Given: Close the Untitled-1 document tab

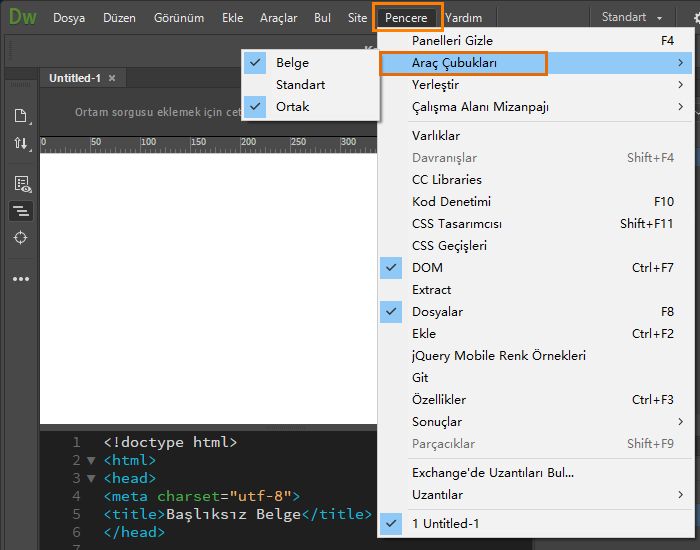Looking at the screenshot, I should (112, 78).
